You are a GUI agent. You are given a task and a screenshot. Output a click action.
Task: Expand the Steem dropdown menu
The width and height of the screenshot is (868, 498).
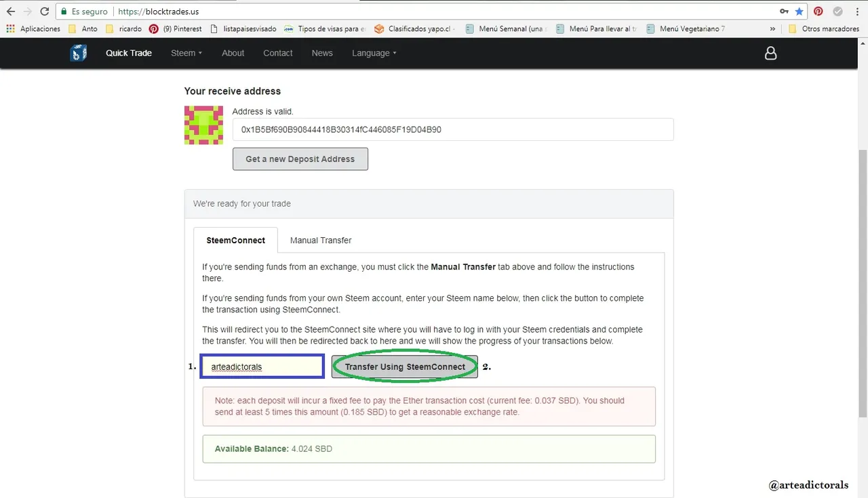click(x=186, y=53)
